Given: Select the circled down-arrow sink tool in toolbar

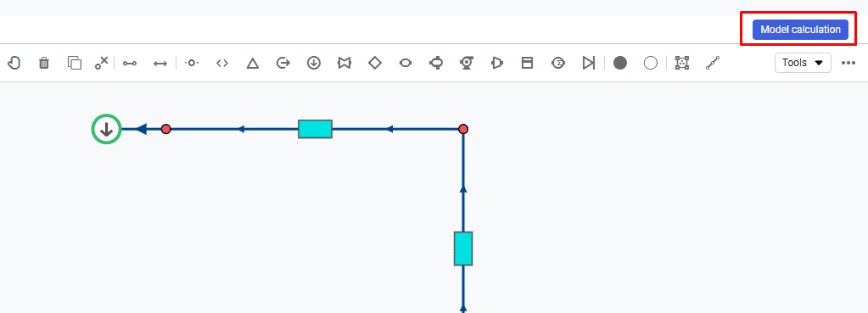Looking at the screenshot, I should click(314, 63).
